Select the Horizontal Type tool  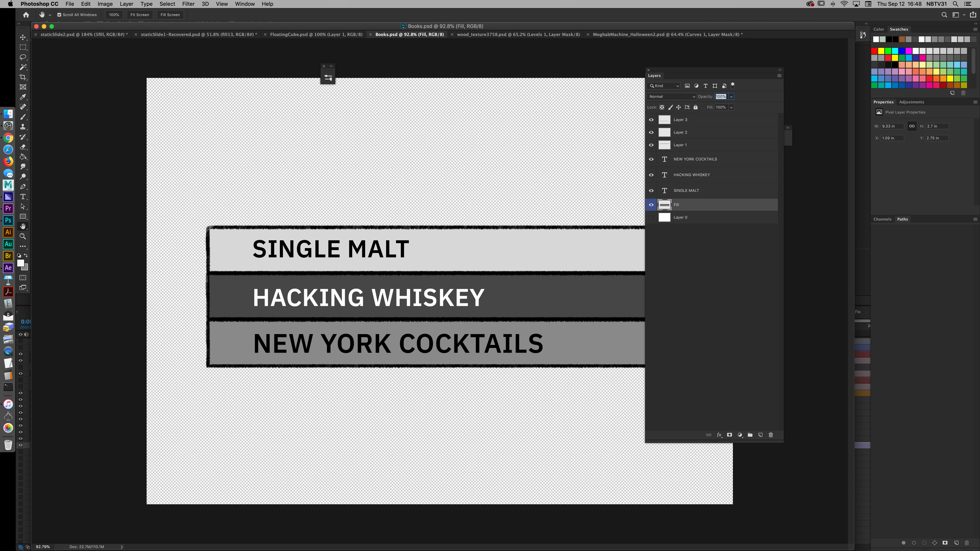click(23, 197)
